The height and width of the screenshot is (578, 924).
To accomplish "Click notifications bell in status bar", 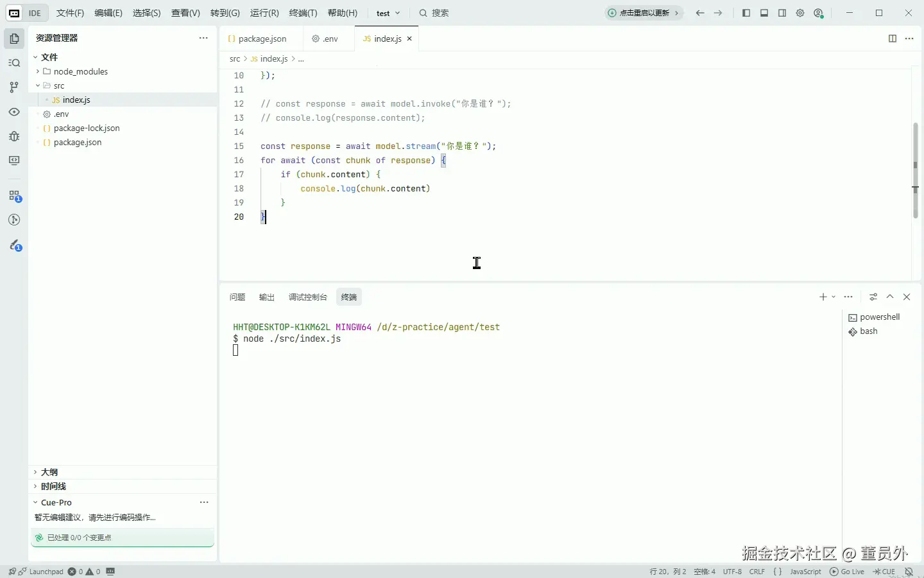I will tap(909, 572).
